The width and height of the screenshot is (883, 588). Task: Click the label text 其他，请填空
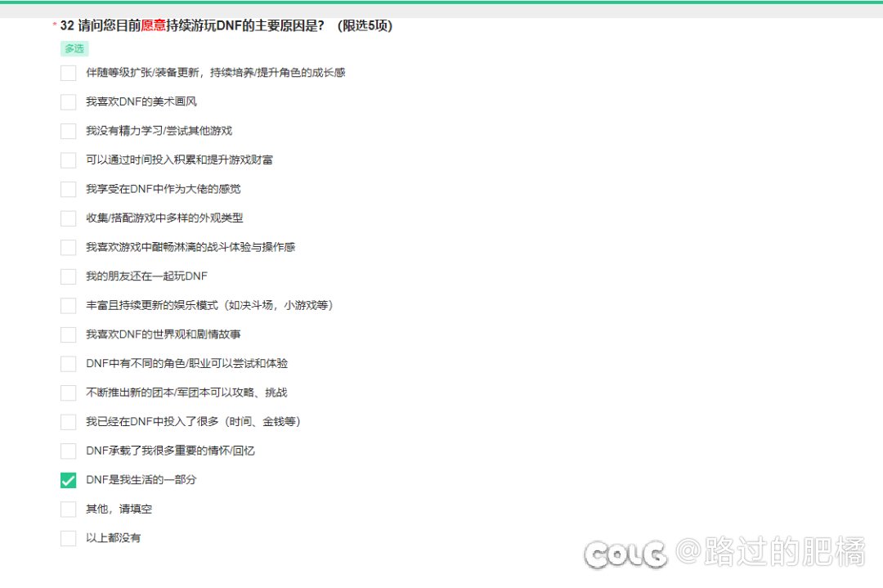[x=119, y=509]
